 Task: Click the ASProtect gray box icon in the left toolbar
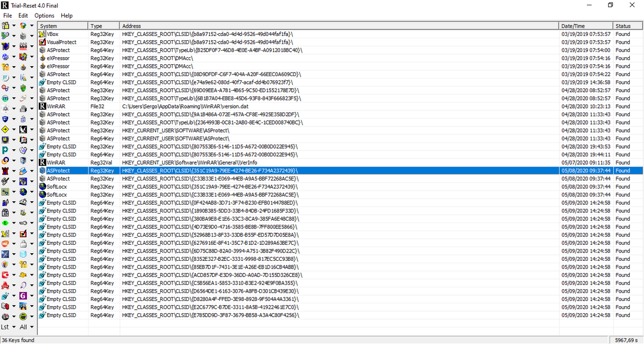click(23, 36)
